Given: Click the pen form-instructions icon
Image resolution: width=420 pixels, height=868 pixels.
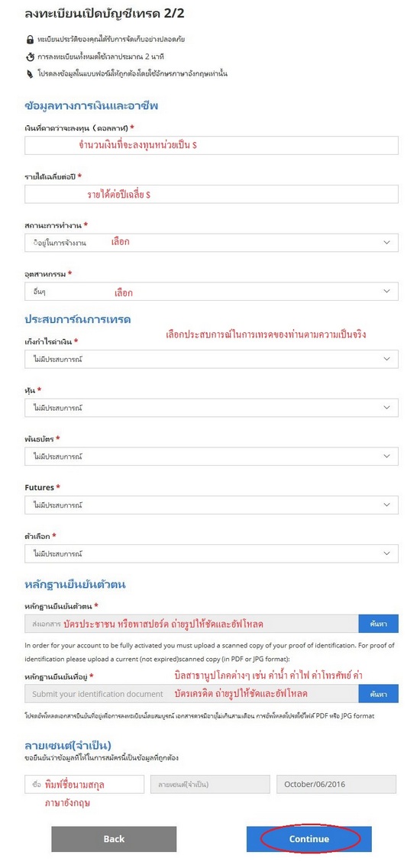Looking at the screenshot, I should [30, 73].
